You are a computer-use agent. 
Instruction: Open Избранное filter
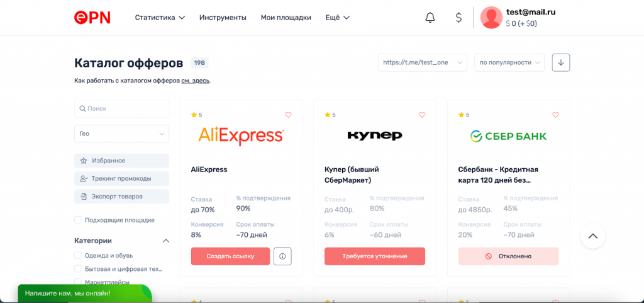click(x=121, y=161)
